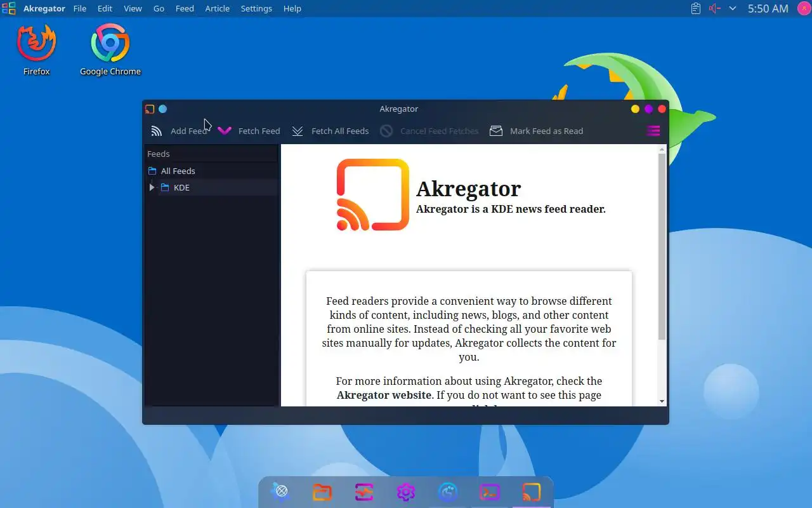Click the 'Akregator is a KDE news feed reader.' text
The height and width of the screenshot is (508, 812).
(511, 209)
